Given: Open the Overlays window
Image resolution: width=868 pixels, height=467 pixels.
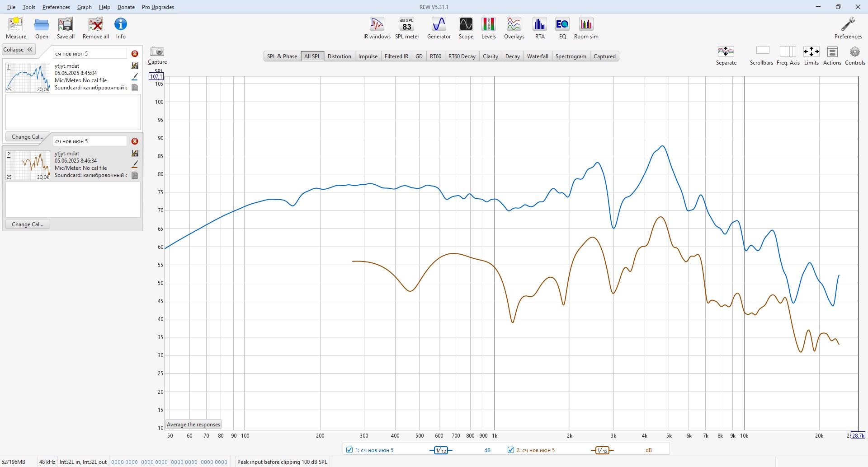Looking at the screenshot, I should [x=514, y=28].
